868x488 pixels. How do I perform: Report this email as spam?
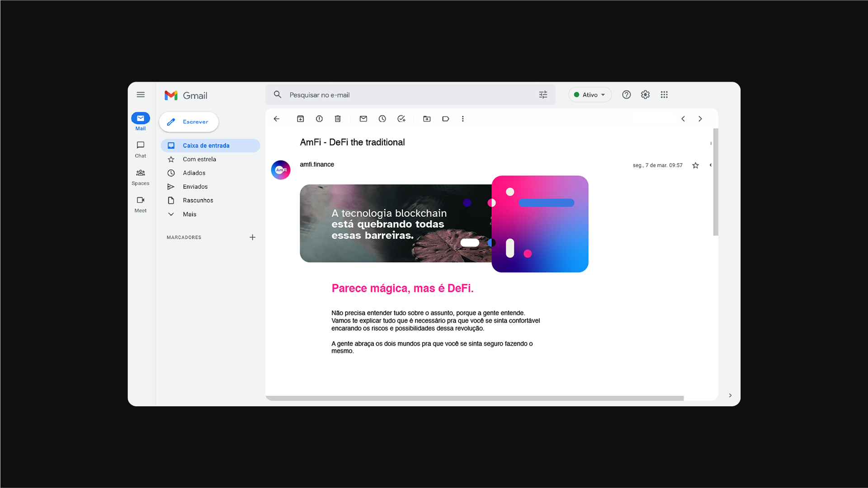point(319,119)
